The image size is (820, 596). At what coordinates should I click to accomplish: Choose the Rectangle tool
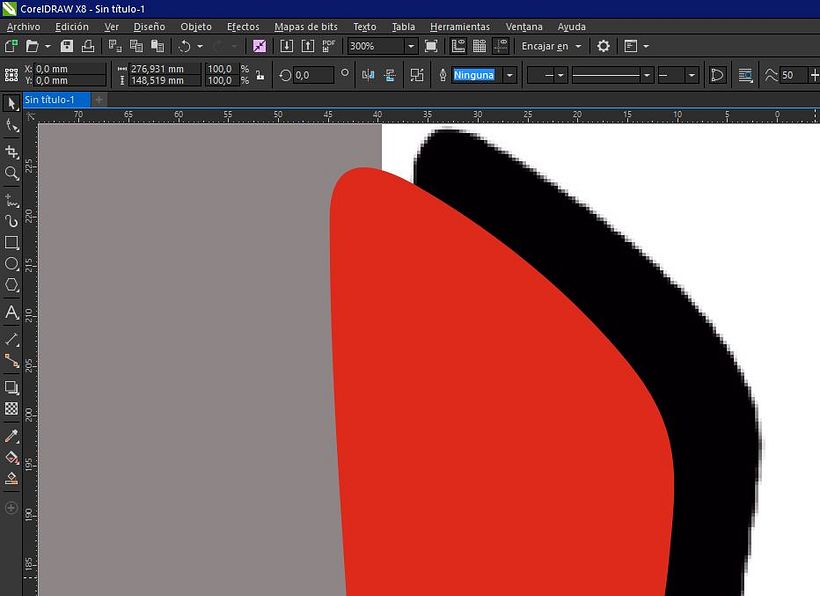(x=12, y=243)
